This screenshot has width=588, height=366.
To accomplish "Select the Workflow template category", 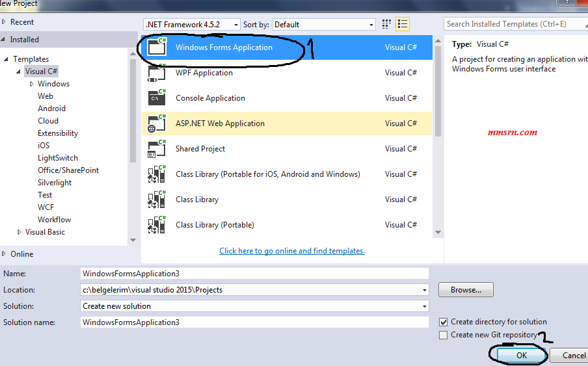I will [x=55, y=220].
